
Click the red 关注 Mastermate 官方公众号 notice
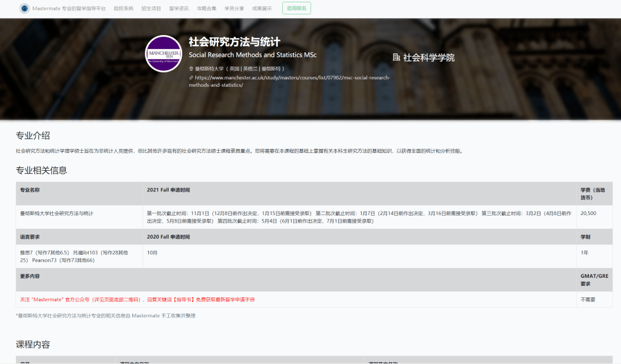click(x=137, y=300)
